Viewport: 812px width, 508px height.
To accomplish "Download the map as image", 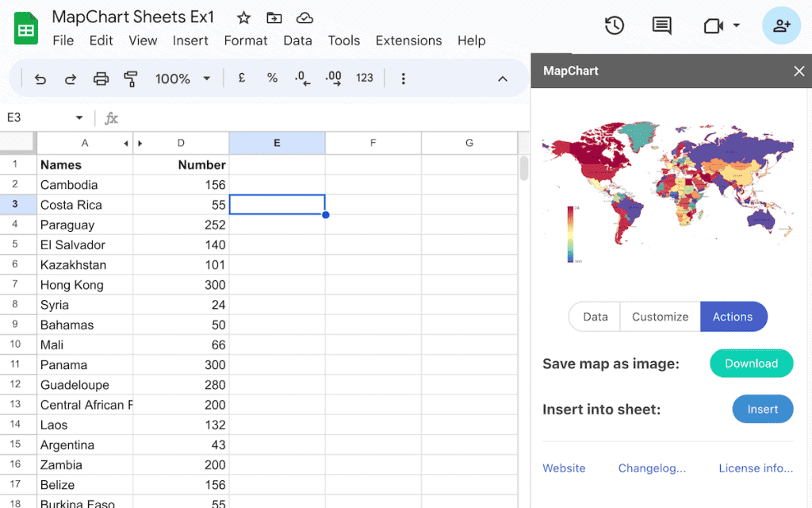I will 752,364.
